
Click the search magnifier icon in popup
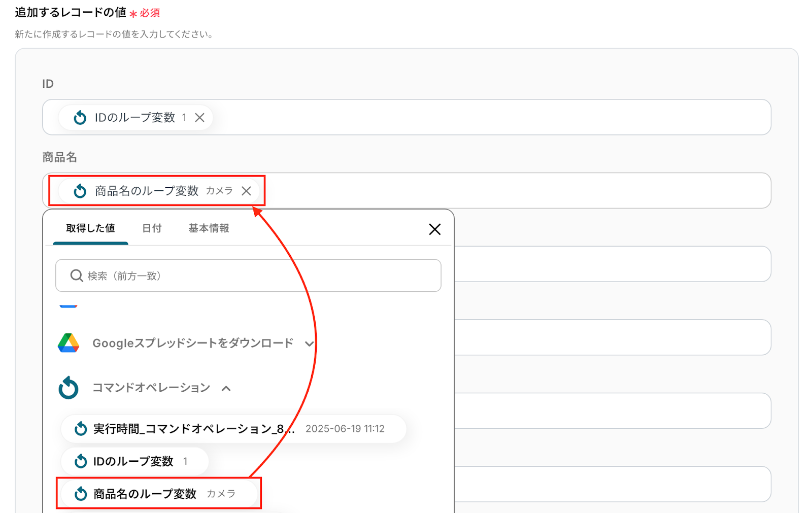[x=77, y=276]
